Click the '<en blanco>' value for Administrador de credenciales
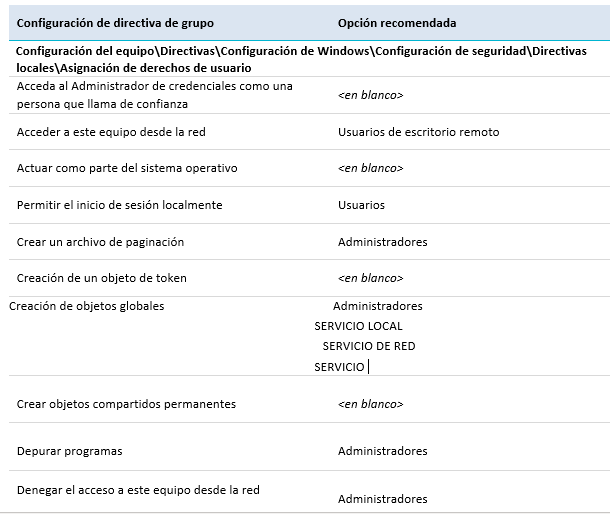Viewport: 610px width, 514px height. click(370, 95)
